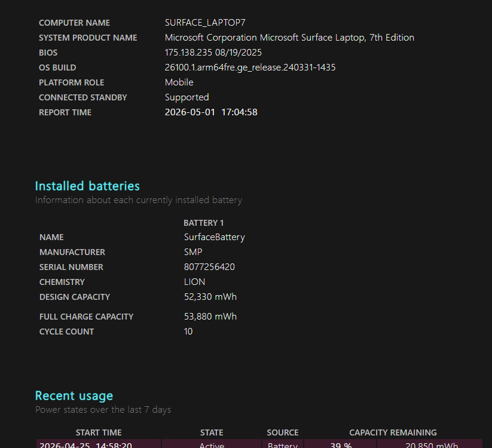This screenshot has width=492, height=448.
Task: Click the OS BUILD label
Action: click(x=57, y=67)
